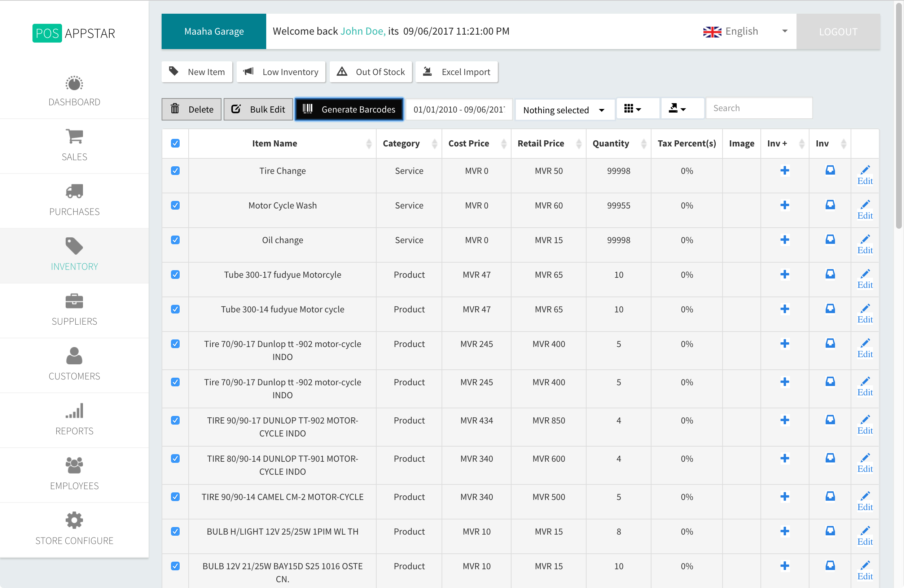Click the Sales shopping cart icon
Image resolution: width=904 pixels, height=588 pixels.
74,137
